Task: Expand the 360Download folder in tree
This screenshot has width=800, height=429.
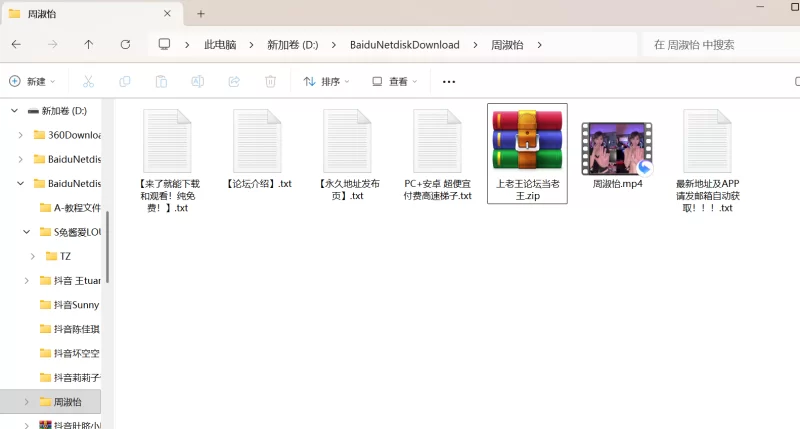Action: (x=21, y=135)
